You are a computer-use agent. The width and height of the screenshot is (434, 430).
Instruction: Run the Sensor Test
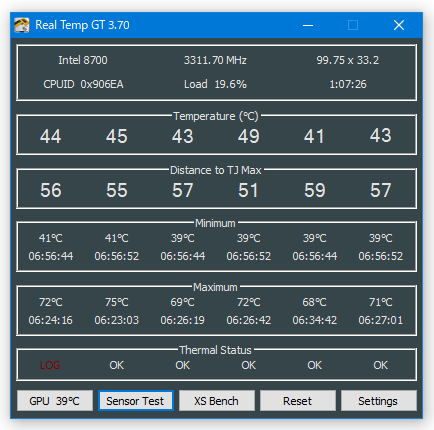(x=136, y=401)
